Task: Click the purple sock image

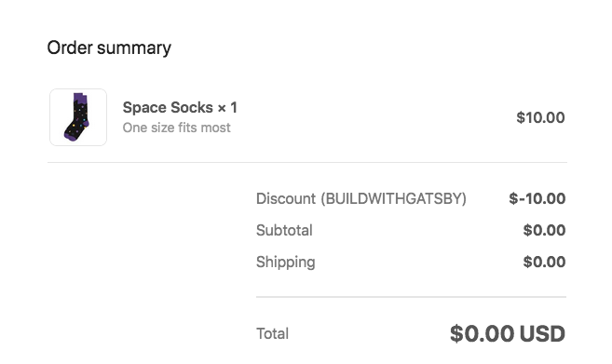Action: tap(77, 116)
